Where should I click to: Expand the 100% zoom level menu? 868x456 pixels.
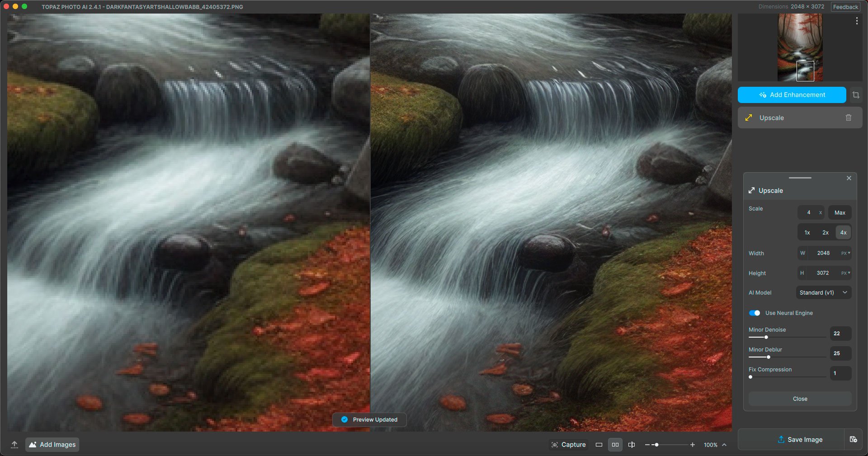click(x=724, y=445)
